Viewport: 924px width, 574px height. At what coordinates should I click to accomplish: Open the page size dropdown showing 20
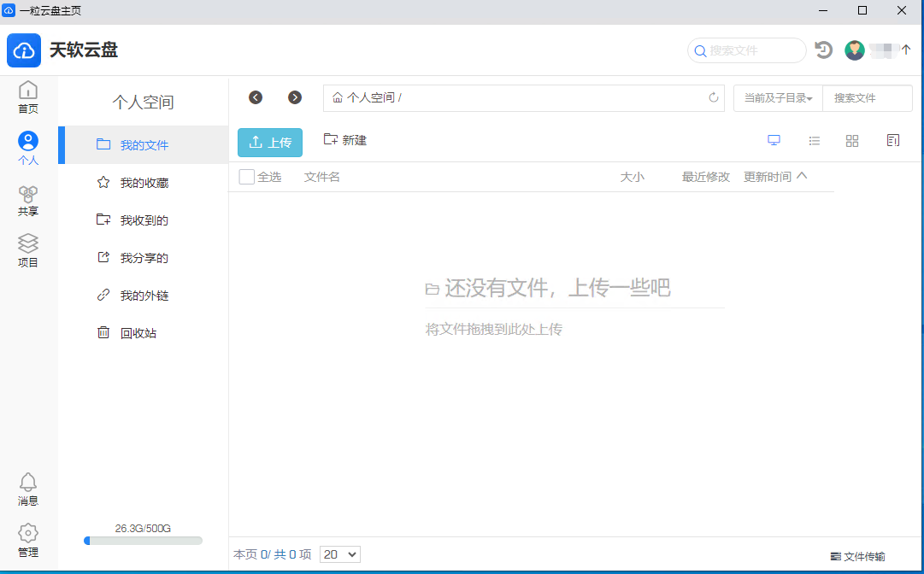340,554
